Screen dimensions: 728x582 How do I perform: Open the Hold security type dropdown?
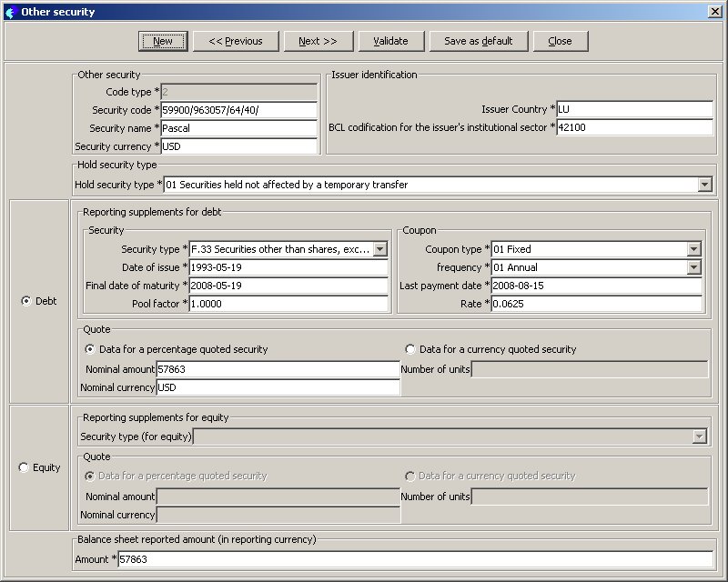click(x=704, y=185)
